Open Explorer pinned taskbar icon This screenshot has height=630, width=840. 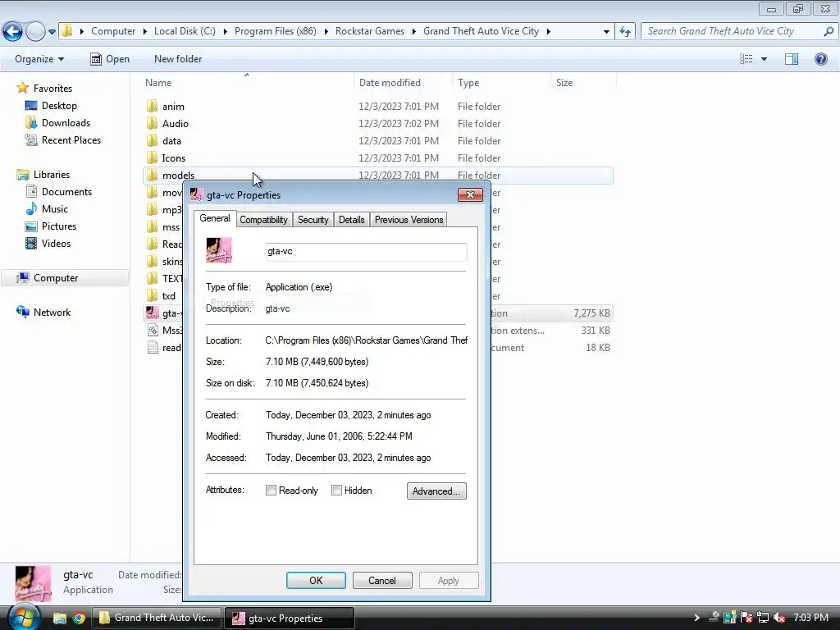(x=59, y=618)
